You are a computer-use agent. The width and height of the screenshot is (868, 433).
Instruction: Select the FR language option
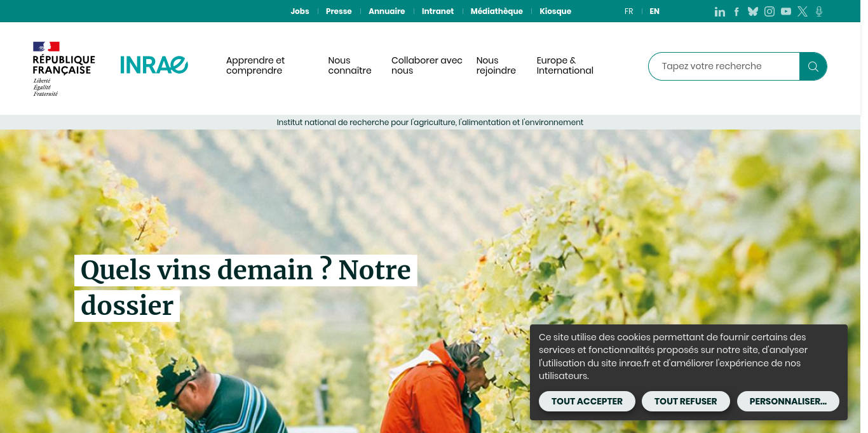coord(628,11)
